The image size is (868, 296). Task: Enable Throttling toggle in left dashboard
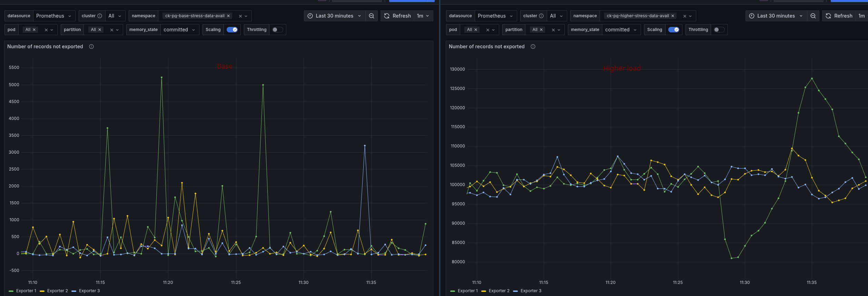pyautogui.click(x=277, y=30)
